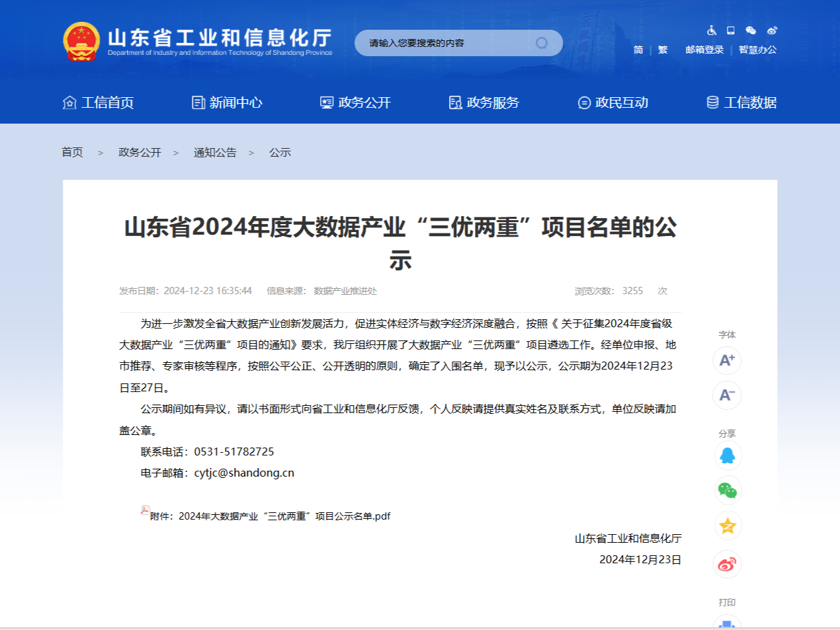Increase font size with A+ button
This screenshot has width=840, height=630.
coord(727,360)
